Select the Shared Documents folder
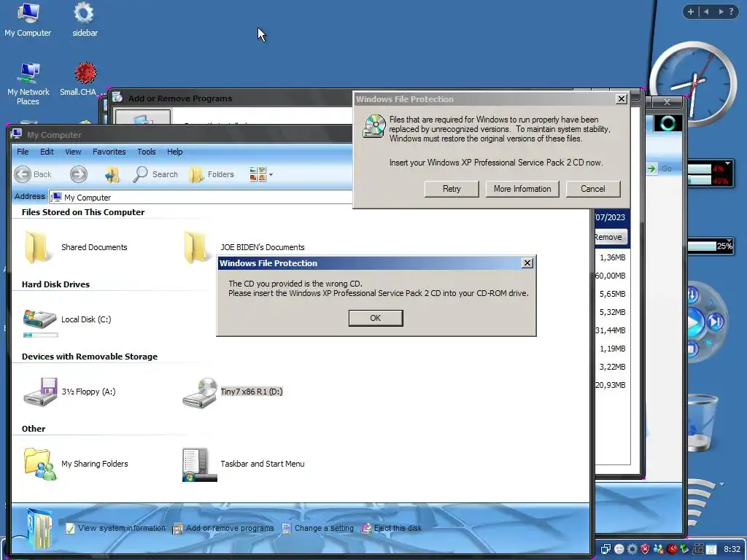The width and height of the screenshot is (747, 560). coord(76,247)
